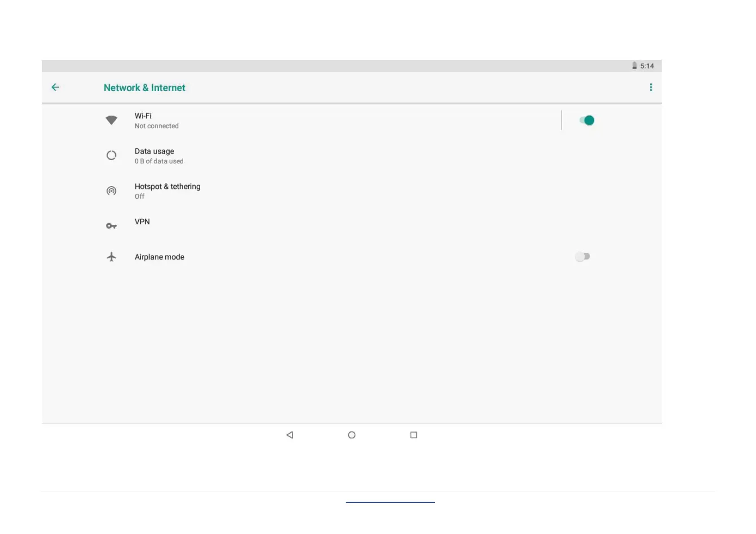The width and height of the screenshot is (756, 534).
Task: Turn off the Wi-Fi switch
Action: click(x=587, y=120)
